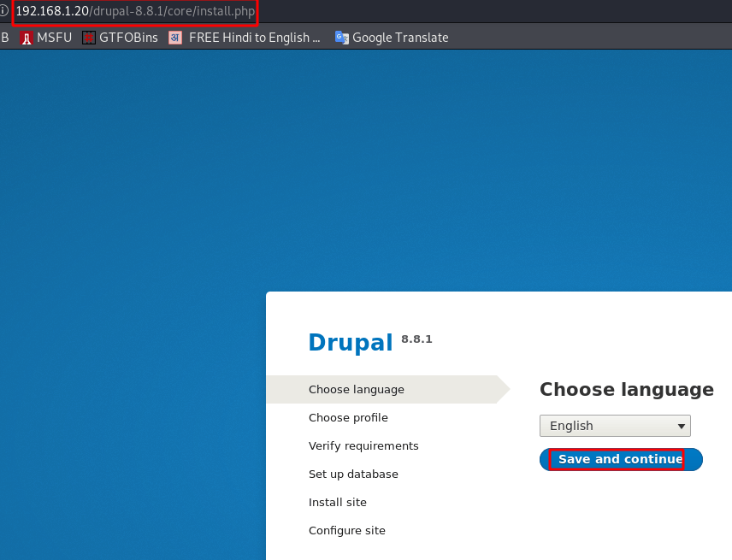The width and height of the screenshot is (732, 560).
Task: Click the Choose language heading above the dropdown
Action: pos(627,389)
